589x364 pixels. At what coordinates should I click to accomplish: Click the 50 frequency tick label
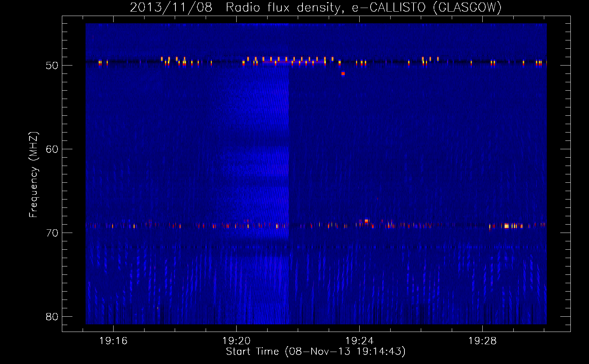(x=52, y=66)
